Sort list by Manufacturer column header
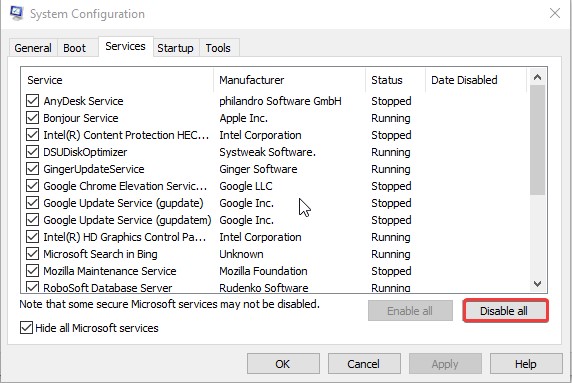Screen dimensions: 572x383 point(290,80)
